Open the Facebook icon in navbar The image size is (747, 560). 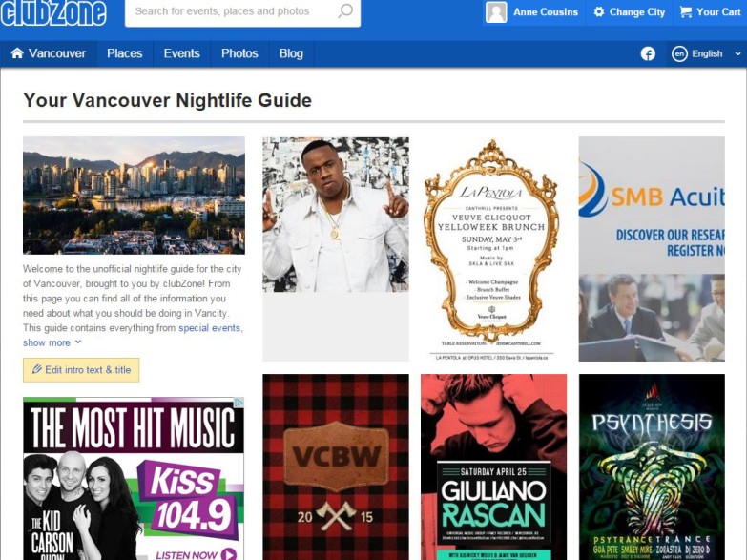[648, 53]
